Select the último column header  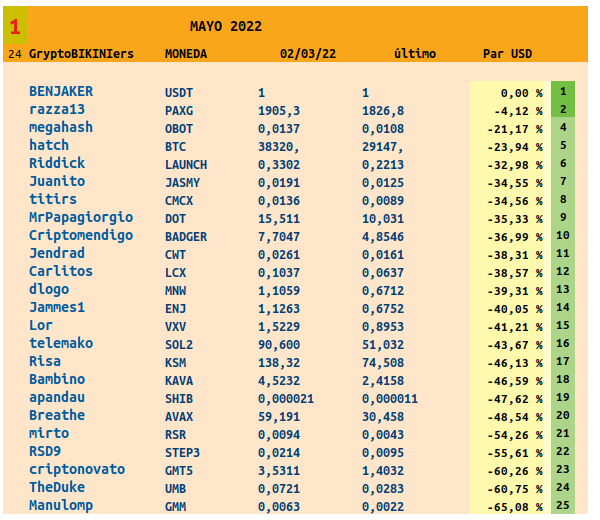point(415,53)
